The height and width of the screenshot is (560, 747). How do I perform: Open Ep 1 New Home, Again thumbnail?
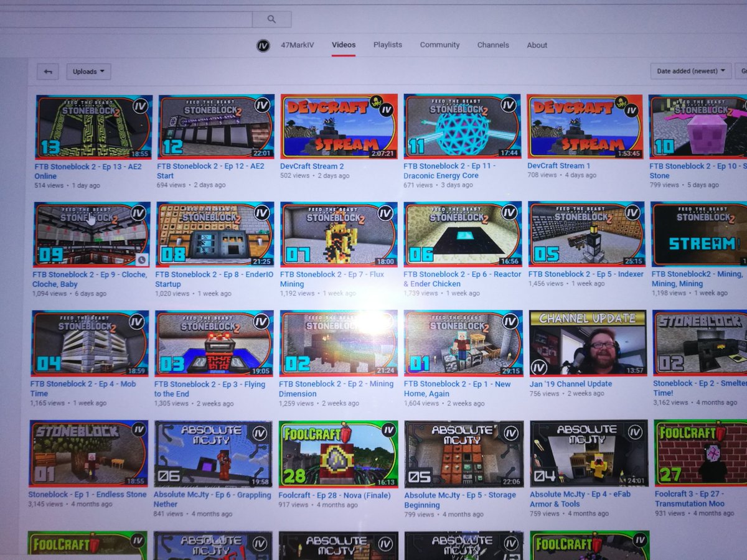click(x=463, y=343)
